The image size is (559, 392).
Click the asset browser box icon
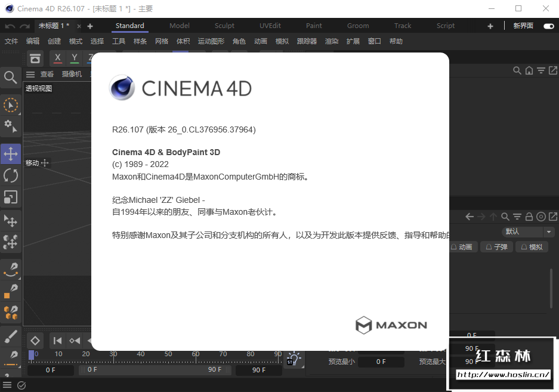tap(35, 58)
